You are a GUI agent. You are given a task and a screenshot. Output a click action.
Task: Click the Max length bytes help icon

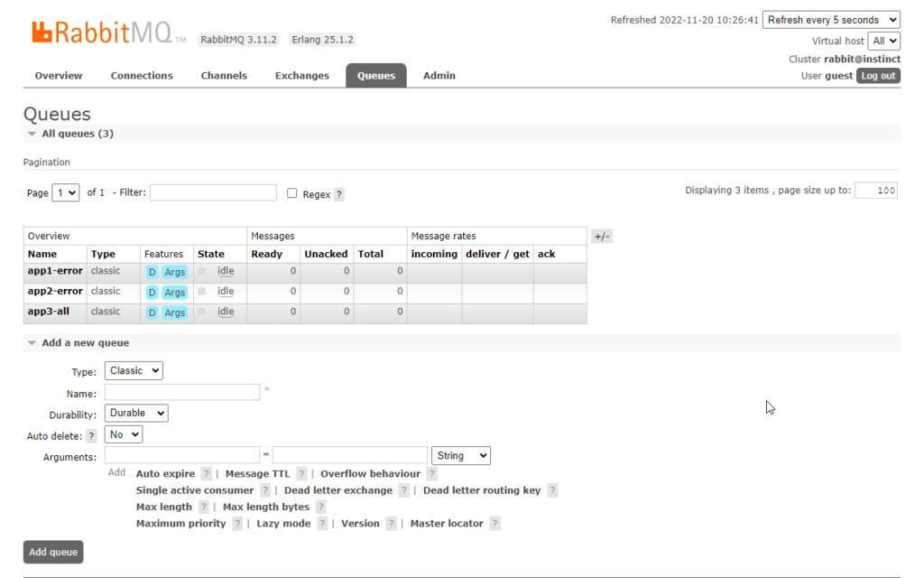point(321,507)
